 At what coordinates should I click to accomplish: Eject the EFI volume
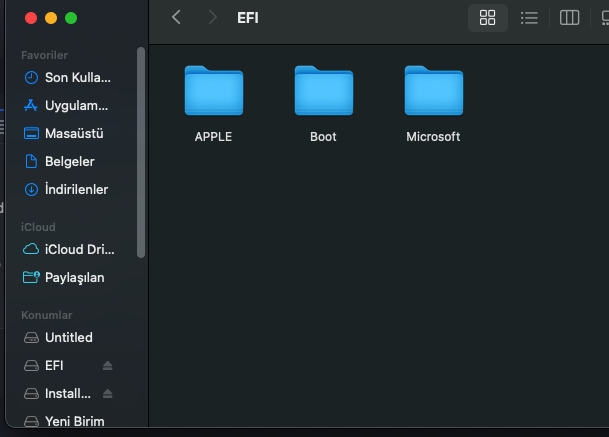[x=108, y=366]
